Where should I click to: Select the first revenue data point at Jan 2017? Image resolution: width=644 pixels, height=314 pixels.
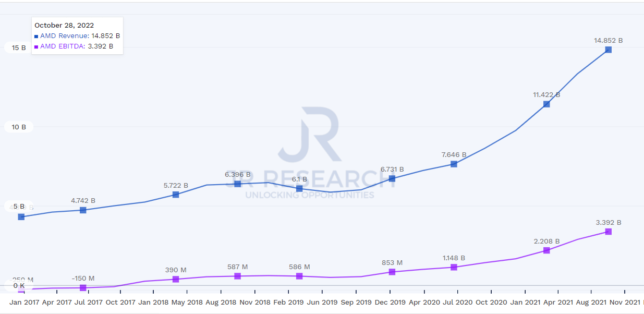(21, 217)
